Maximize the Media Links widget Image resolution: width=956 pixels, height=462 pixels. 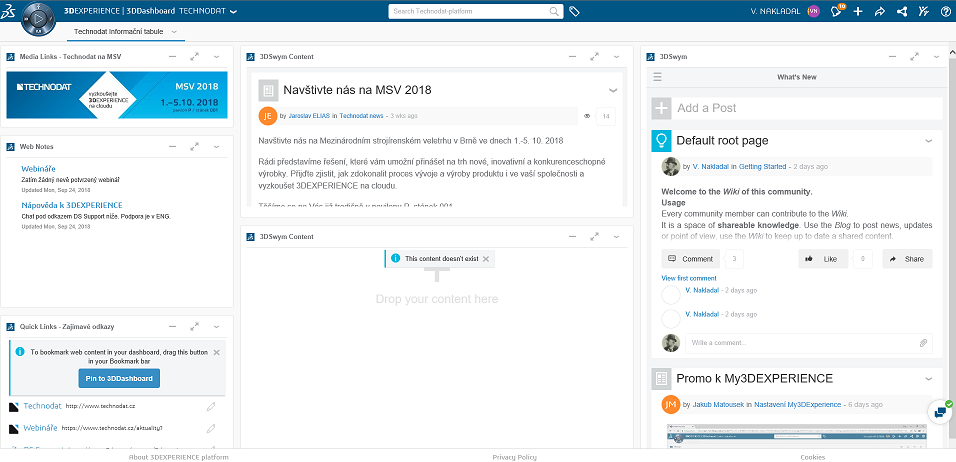click(x=194, y=56)
